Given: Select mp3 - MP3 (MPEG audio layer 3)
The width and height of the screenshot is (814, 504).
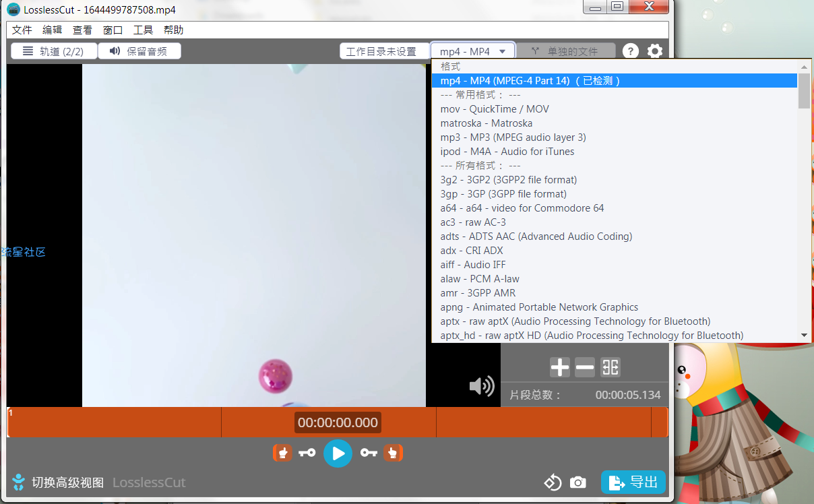Looking at the screenshot, I should point(615,137).
